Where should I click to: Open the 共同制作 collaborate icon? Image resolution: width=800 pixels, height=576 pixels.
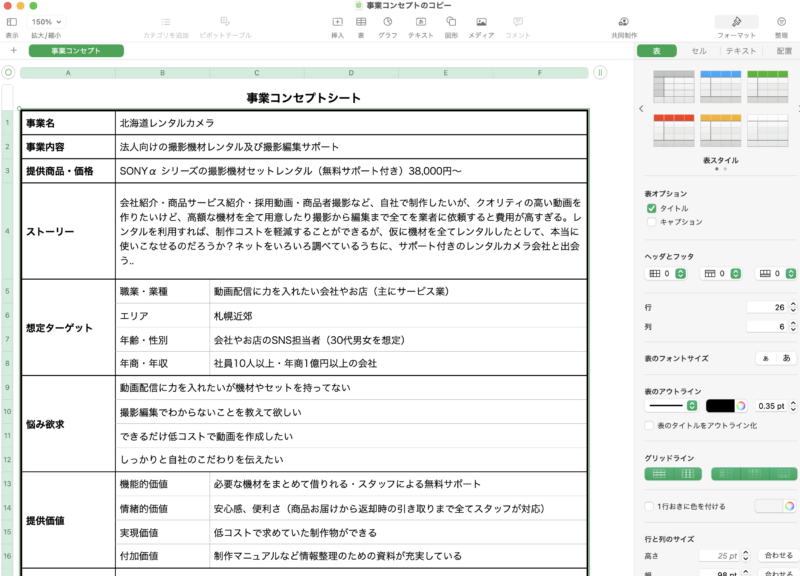point(623,22)
